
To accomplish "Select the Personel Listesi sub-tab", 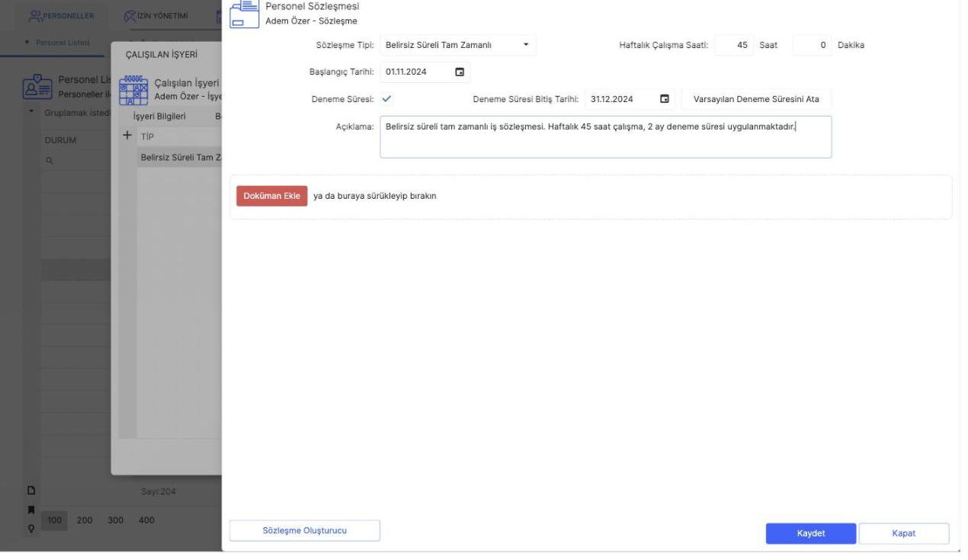I will tap(63, 43).
